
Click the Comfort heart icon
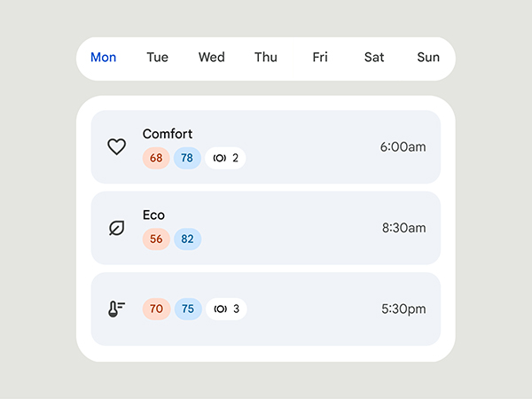click(116, 146)
